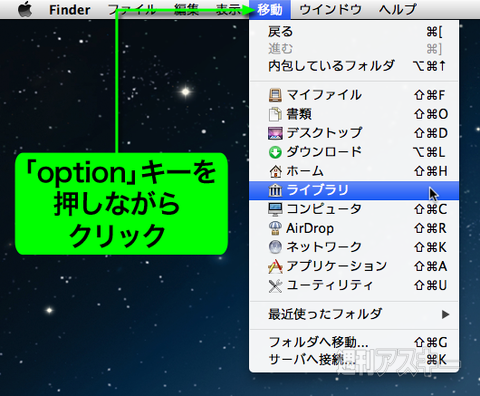
Task: Click the 書類 label text
Action: pyautogui.click(x=299, y=114)
